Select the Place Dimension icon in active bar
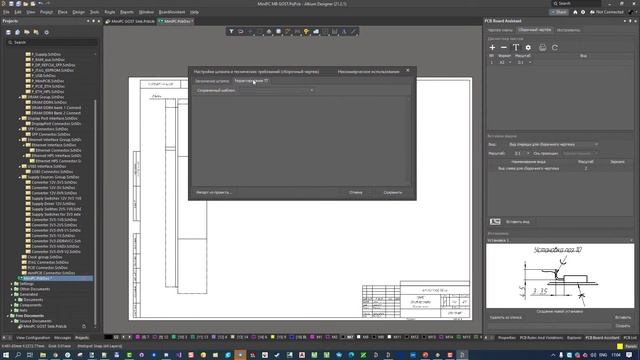 coord(335,31)
